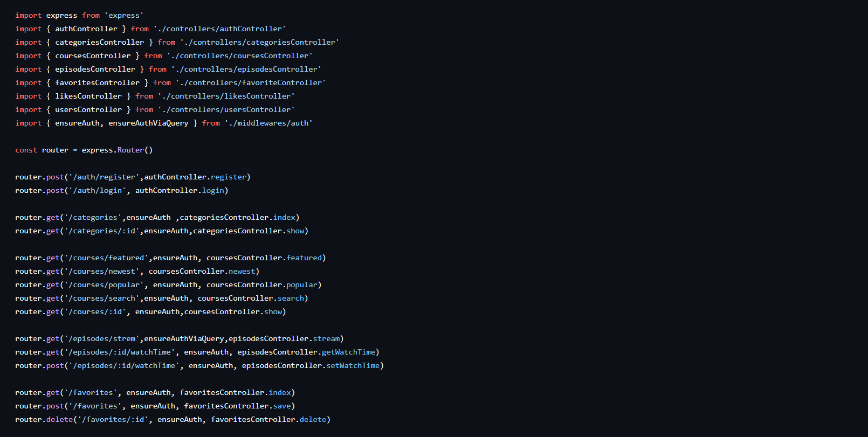Image resolution: width=868 pixels, height=437 pixels.
Task: Click the '/auth/register' route string
Action: click(104, 177)
